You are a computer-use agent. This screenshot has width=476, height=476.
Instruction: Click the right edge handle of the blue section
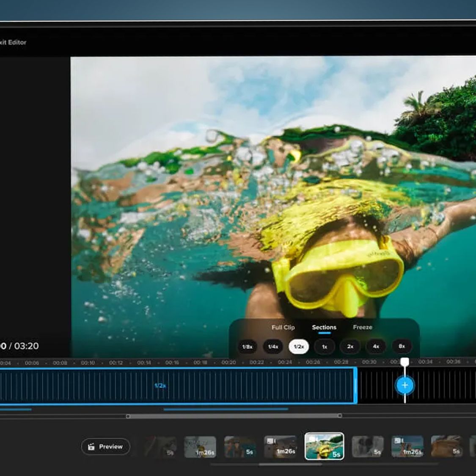click(x=355, y=385)
